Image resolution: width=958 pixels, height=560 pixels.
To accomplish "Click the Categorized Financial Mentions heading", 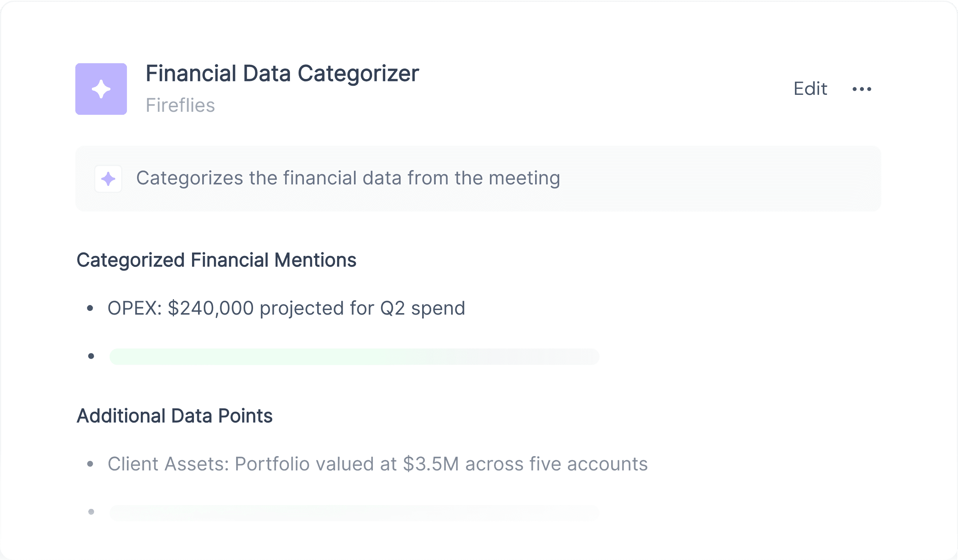I will point(216,260).
